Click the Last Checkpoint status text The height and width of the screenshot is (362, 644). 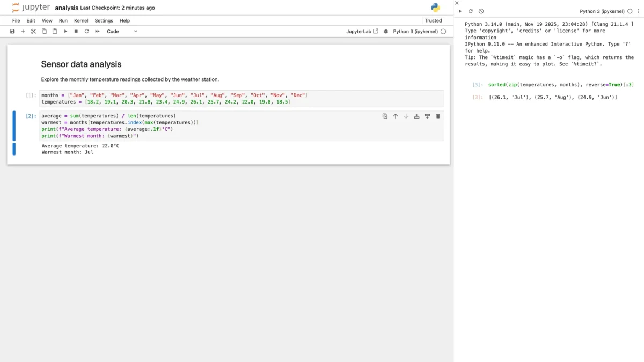[118, 8]
